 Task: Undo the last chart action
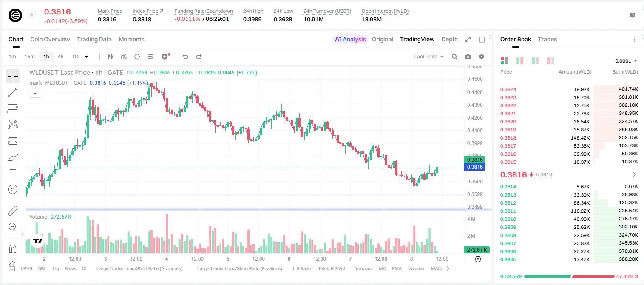pyautogui.click(x=185, y=57)
